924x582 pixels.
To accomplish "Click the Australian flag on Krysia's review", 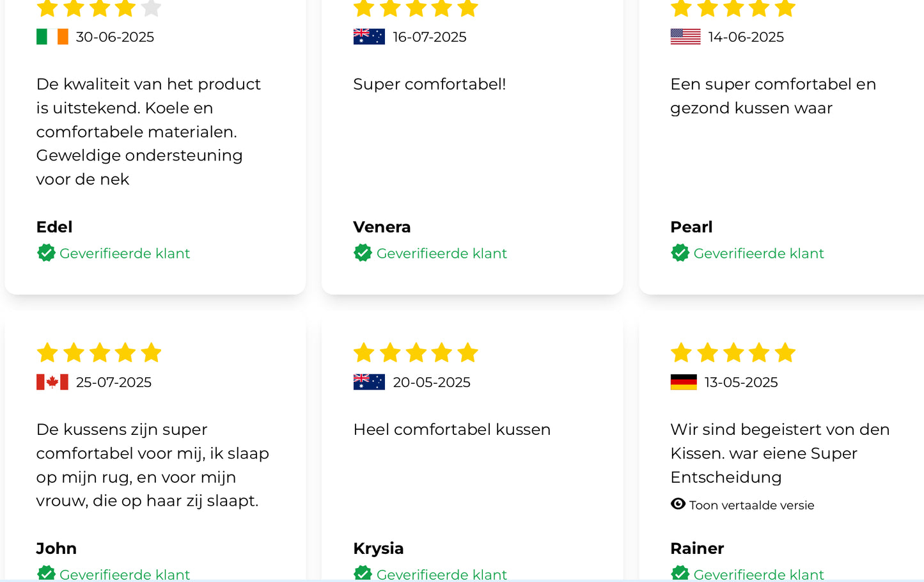I will click(369, 382).
